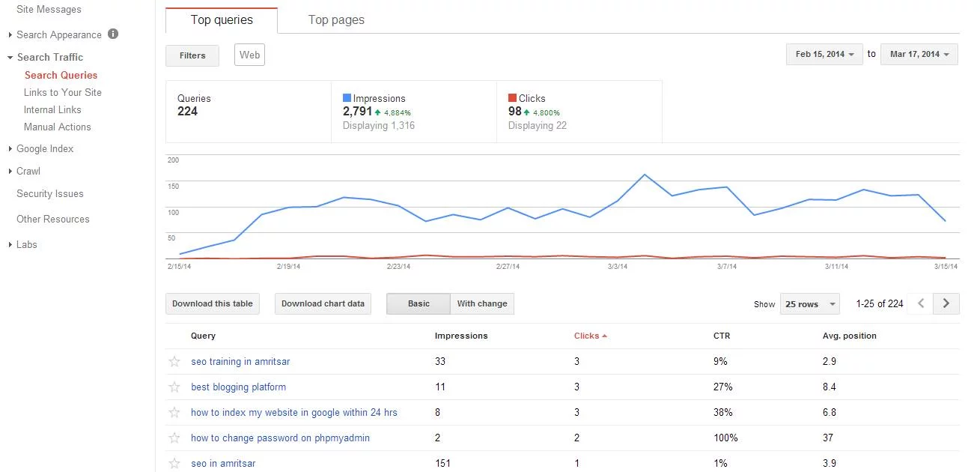Star the "best blogging platform" query
The width and height of the screenshot is (980, 472).
[174, 387]
